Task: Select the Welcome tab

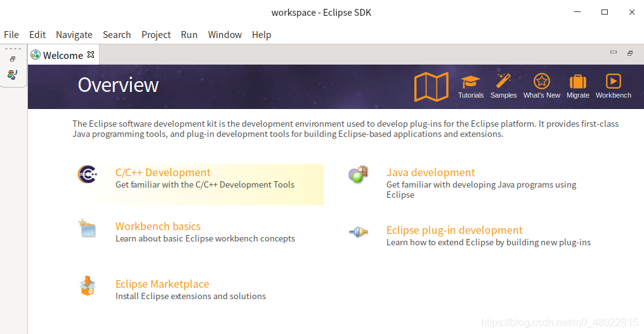Action: (x=63, y=55)
